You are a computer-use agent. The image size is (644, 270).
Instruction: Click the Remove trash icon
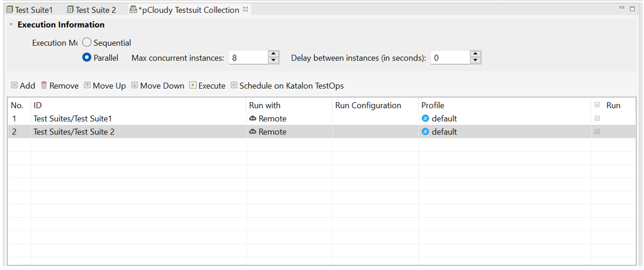click(x=44, y=86)
